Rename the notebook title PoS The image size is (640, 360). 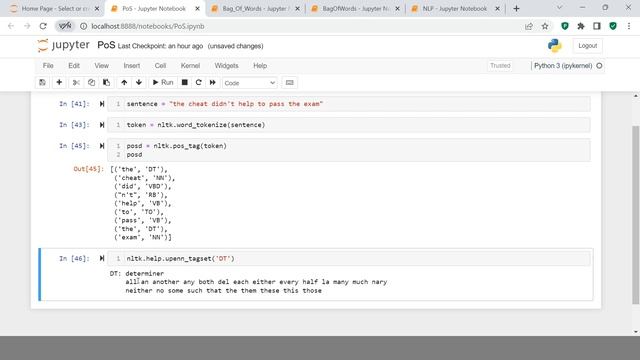[106, 45]
